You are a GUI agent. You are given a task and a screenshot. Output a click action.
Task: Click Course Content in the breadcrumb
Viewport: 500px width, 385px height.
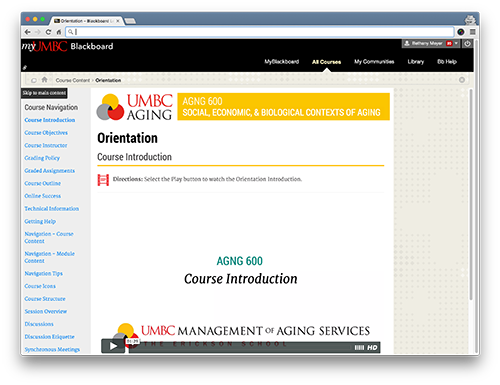(x=73, y=80)
